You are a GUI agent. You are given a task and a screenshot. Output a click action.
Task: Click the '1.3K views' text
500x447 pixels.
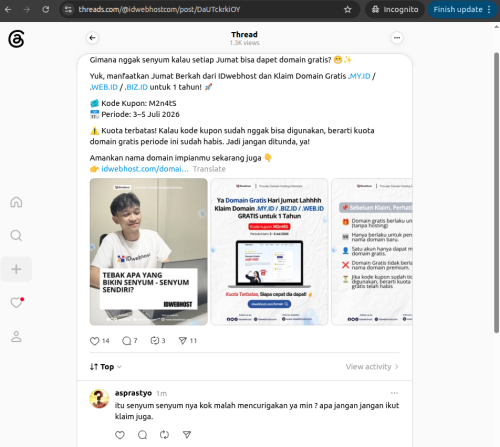tap(244, 43)
